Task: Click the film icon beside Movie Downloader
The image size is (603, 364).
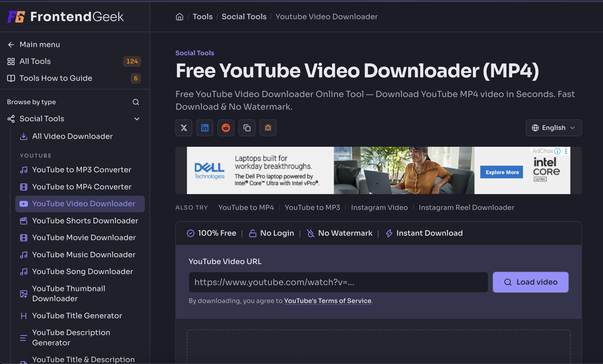Action: 24,238
